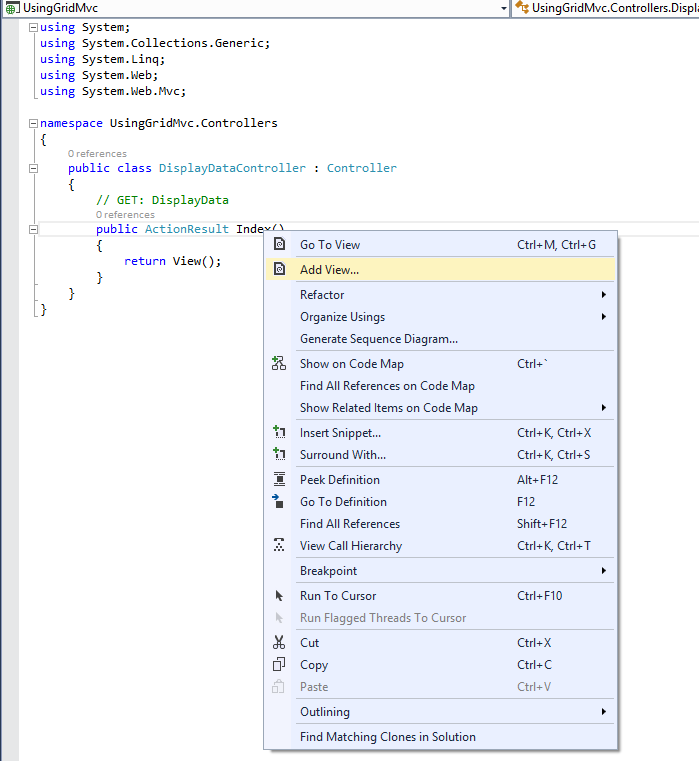Click the ActionResult return type
699x761 pixels.
click(x=186, y=229)
